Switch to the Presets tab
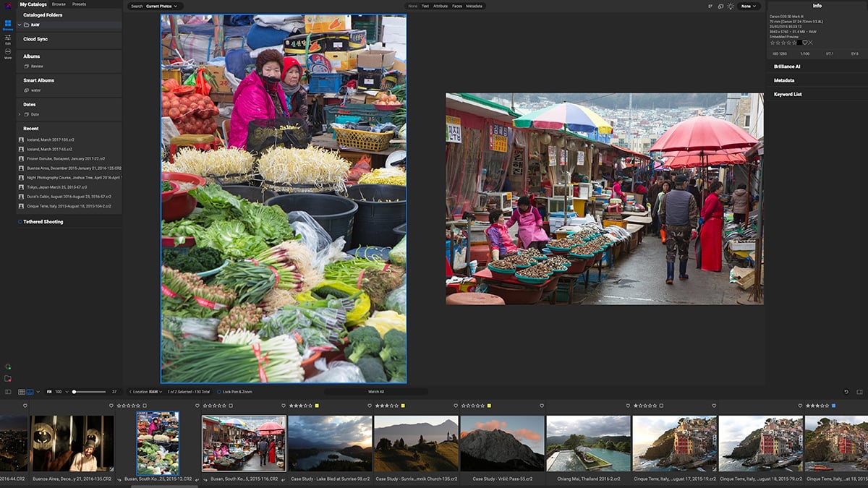The height and width of the screenshot is (488, 868). [79, 4]
